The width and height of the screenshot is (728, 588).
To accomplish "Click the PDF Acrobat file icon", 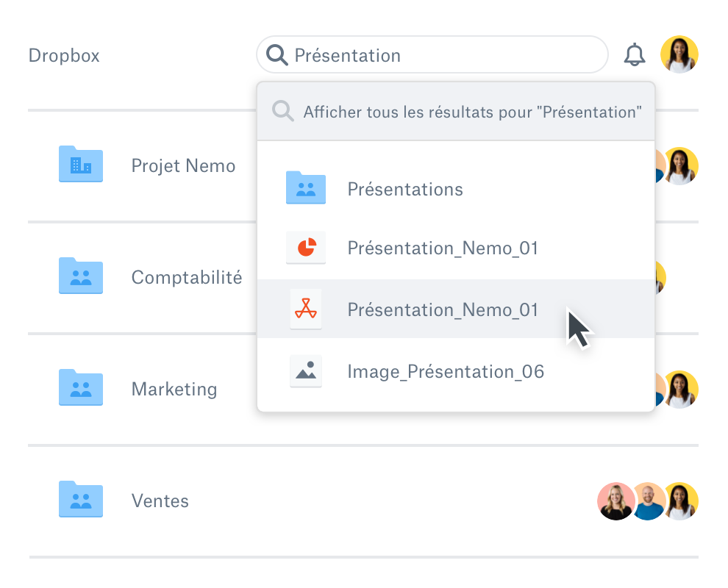I will pyautogui.click(x=305, y=309).
